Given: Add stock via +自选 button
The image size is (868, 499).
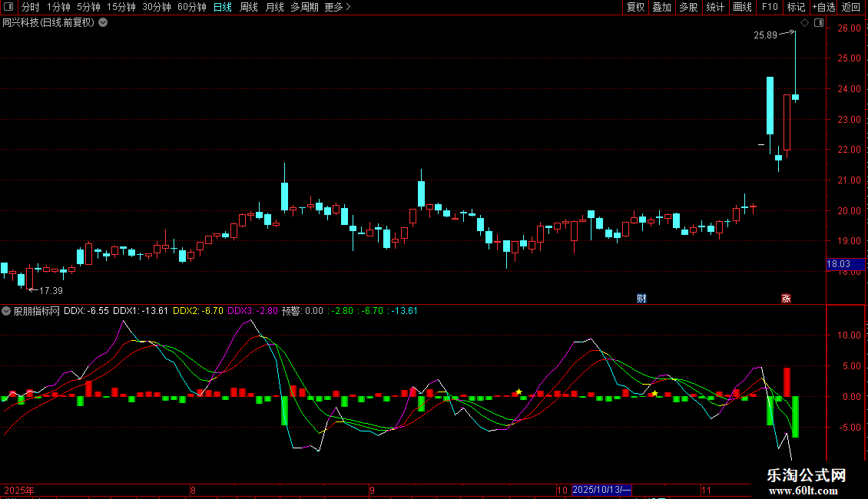Looking at the screenshot, I should (823, 7).
